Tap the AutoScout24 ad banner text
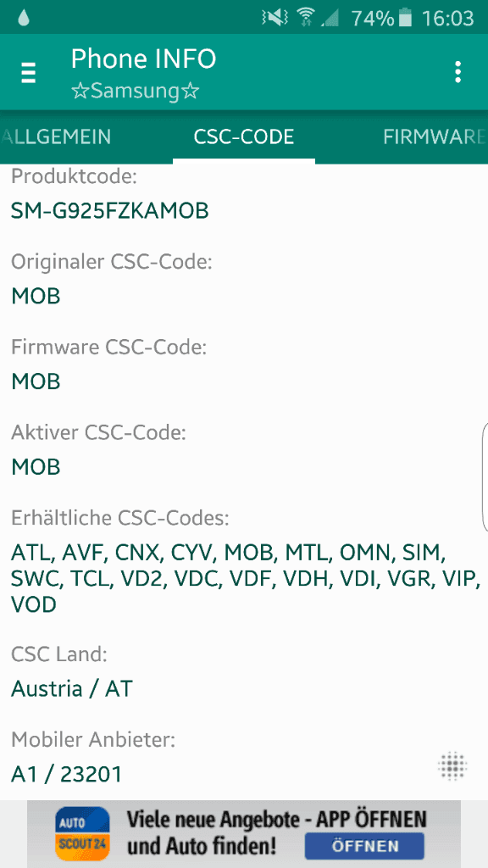This screenshot has height=868, width=488. [277, 832]
